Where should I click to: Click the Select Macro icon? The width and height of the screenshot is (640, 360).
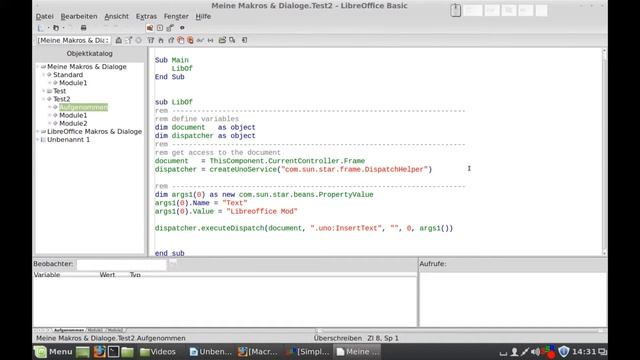pos(160,28)
